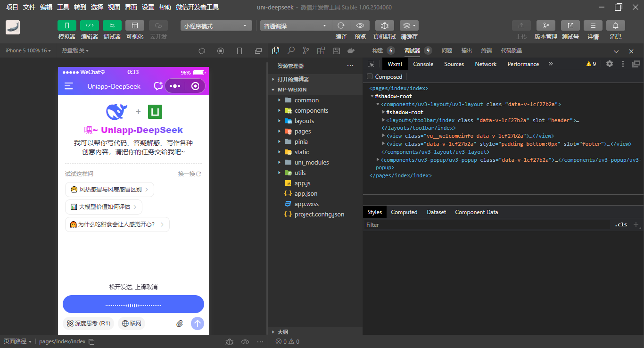This screenshot has height=348, width=644.
Task: Click the 预览 preview eye icon
Action: point(360,25)
